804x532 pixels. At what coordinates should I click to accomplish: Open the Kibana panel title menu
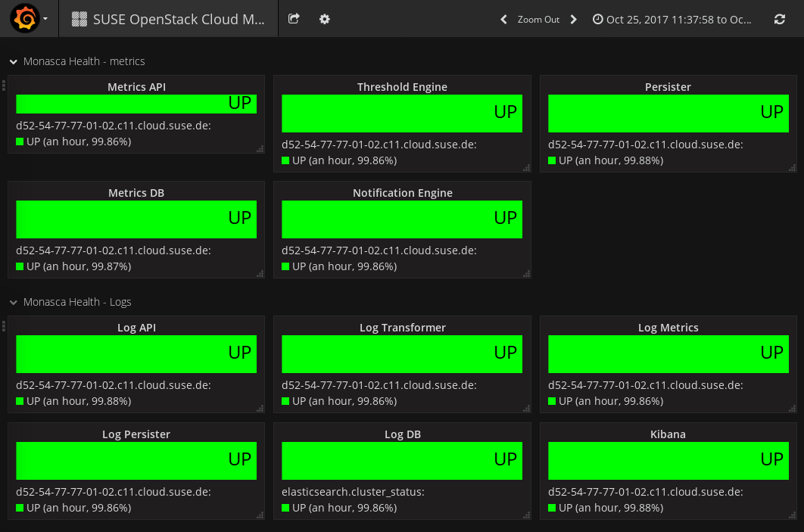(x=668, y=434)
